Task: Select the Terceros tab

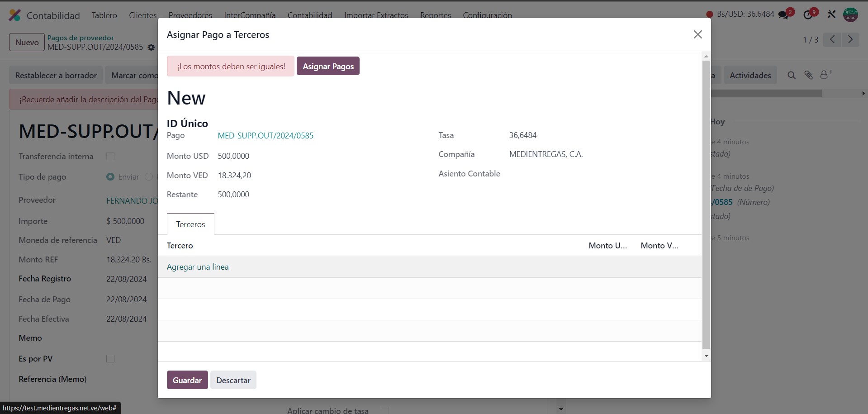Action: click(190, 224)
